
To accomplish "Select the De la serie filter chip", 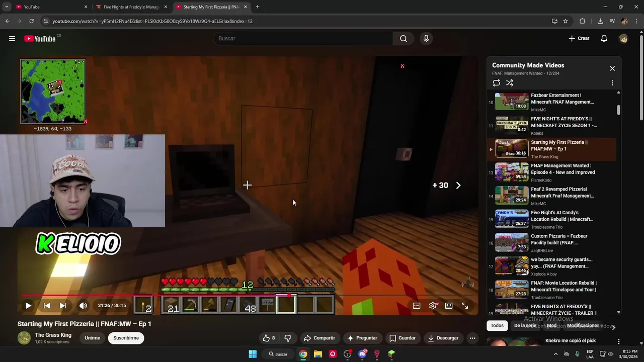I will (525, 326).
